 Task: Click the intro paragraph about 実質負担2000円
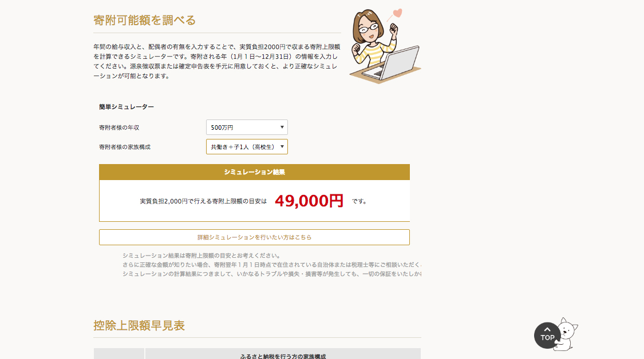(216, 61)
